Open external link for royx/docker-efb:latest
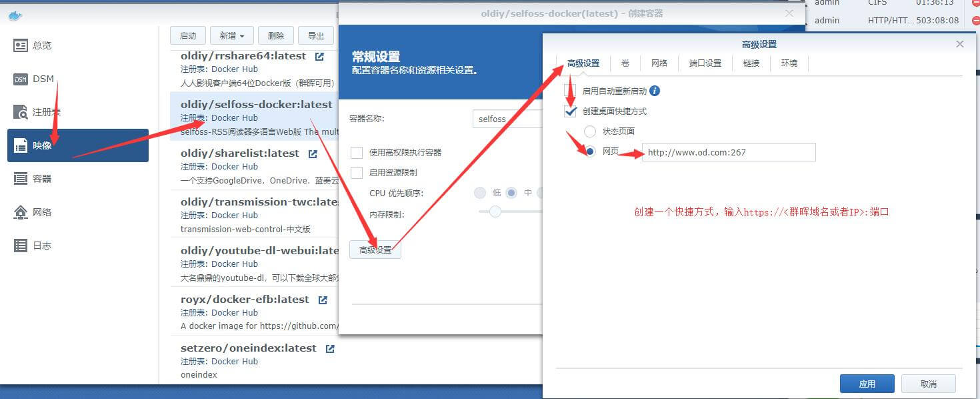Viewport: 980px width, 399px height. click(323, 300)
